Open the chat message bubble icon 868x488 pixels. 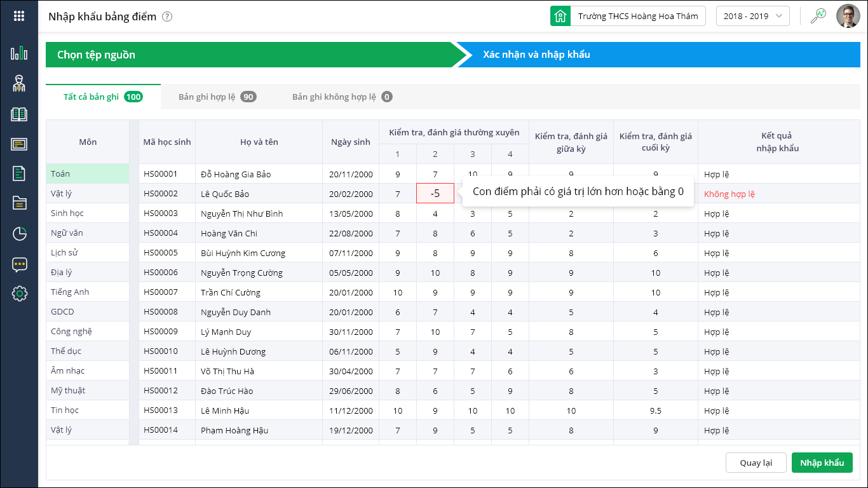(19, 264)
